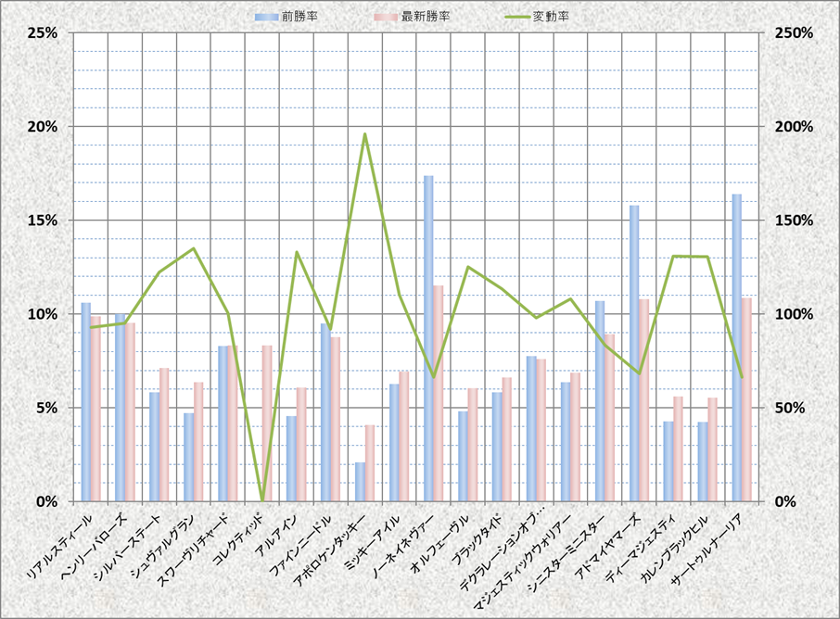This screenshot has width=840, height=619.
Task: Click the pink bar for ディーマジェスティ
Action: point(678,448)
